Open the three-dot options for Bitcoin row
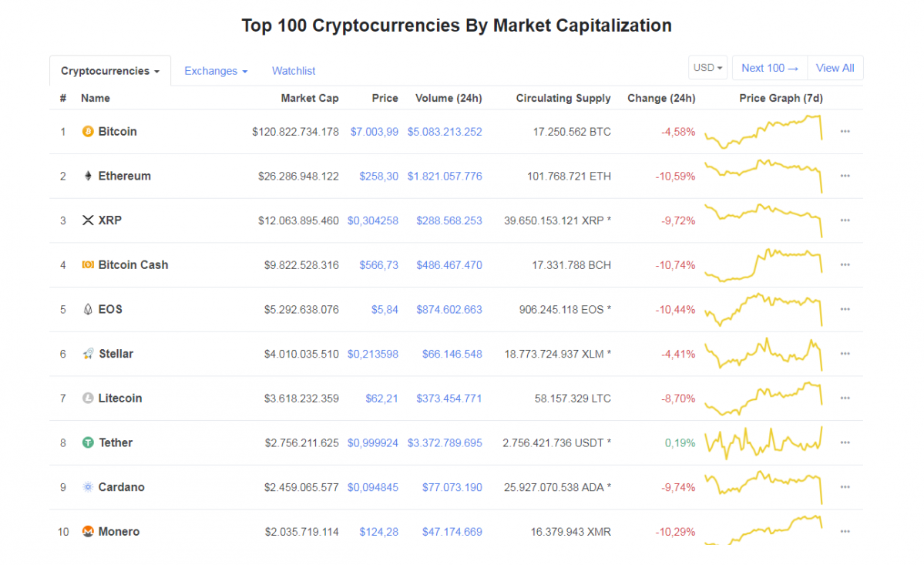Screen dimensions: 924x565 tap(845, 132)
